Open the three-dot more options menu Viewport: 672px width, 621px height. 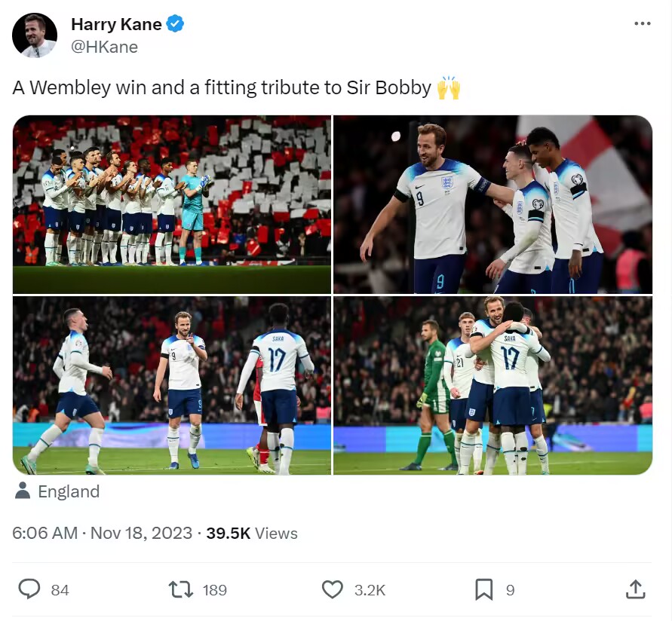[642, 24]
